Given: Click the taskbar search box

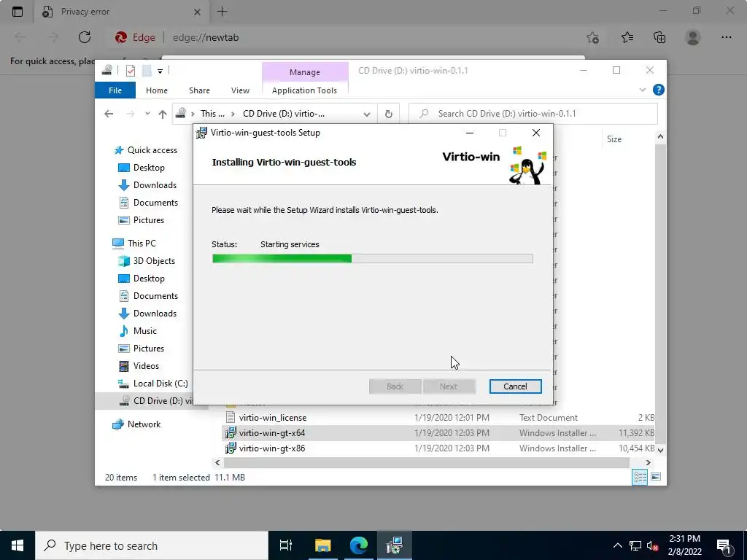Looking at the screenshot, I should pyautogui.click(x=152, y=545).
